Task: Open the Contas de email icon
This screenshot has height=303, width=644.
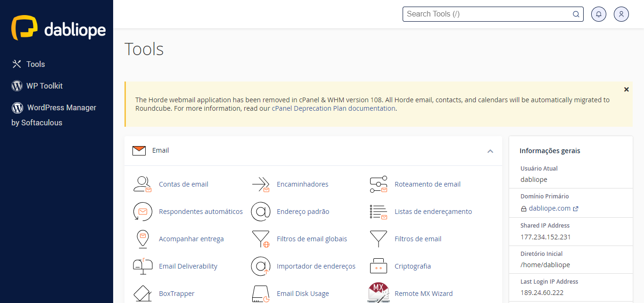Action: (x=142, y=184)
